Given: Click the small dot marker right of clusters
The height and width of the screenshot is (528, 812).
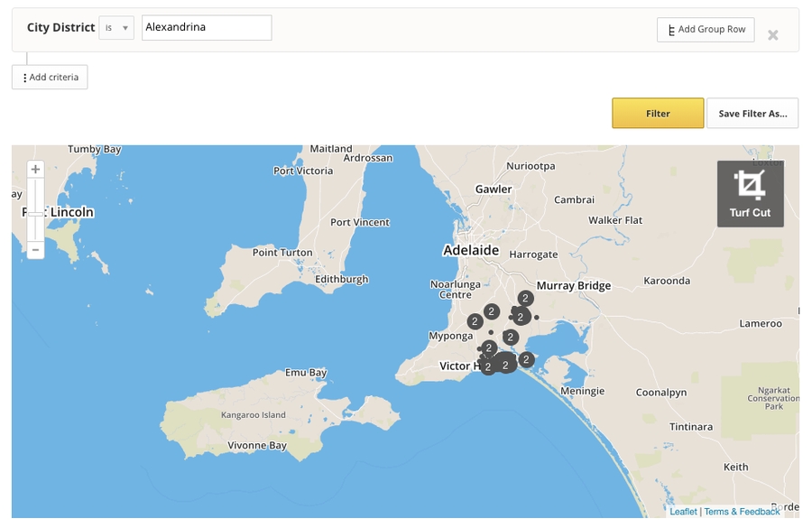Looking at the screenshot, I should pos(537,317).
